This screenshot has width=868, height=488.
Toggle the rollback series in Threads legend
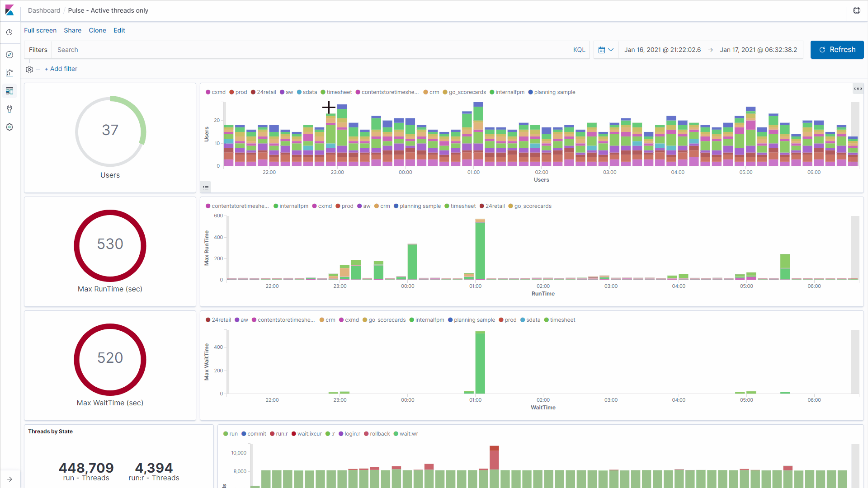(x=380, y=434)
